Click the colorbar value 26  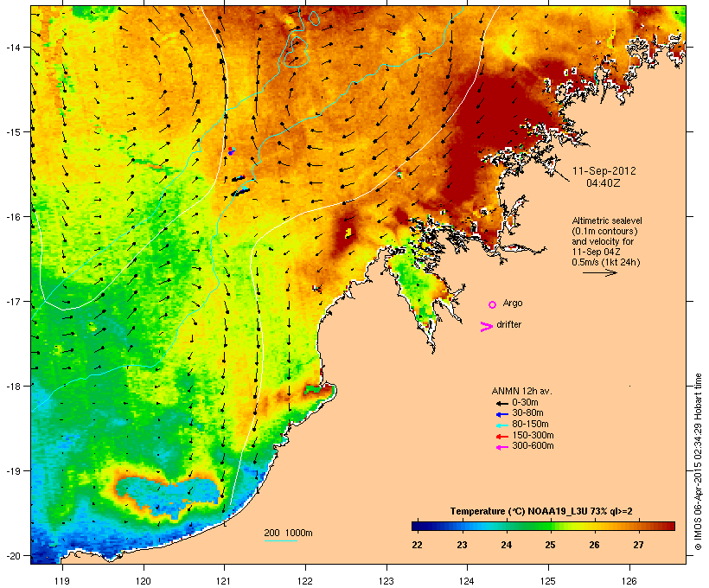[x=595, y=545]
